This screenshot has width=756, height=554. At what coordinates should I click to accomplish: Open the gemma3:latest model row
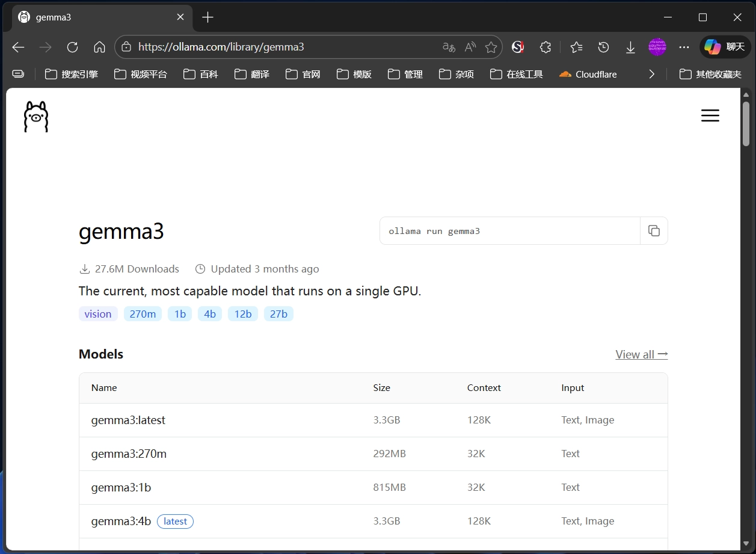point(373,420)
